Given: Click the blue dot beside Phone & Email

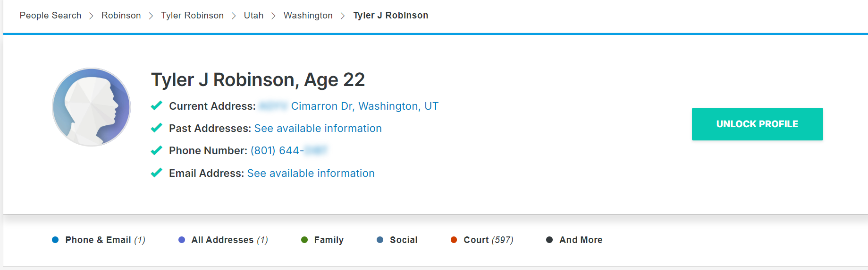Looking at the screenshot, I should (55, 240).
